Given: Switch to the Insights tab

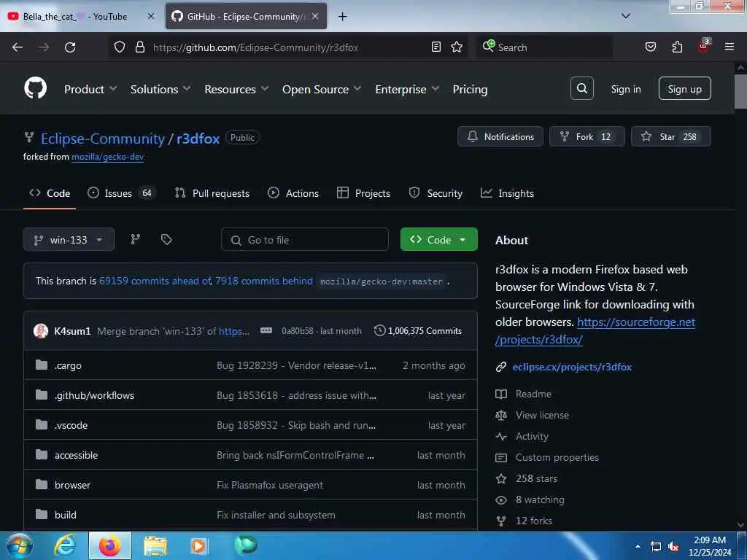Looking at the screenshot, I should [x=508, y=193].
